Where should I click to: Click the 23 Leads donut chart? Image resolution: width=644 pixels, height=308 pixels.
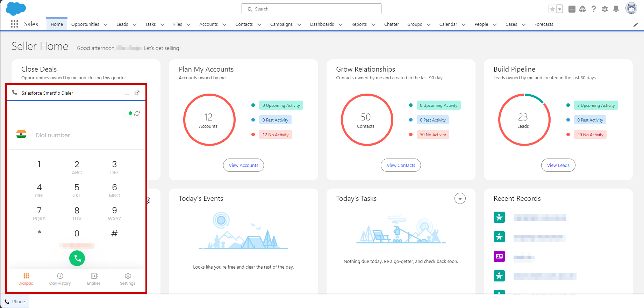point(524,120)
